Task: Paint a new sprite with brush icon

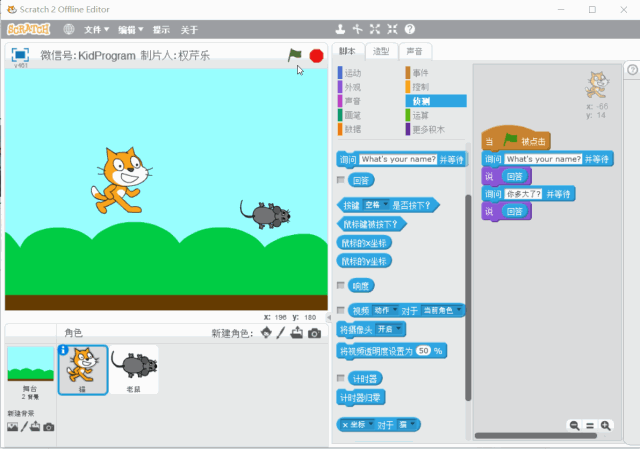Action: pyautogui.click(x=280, y=333)
